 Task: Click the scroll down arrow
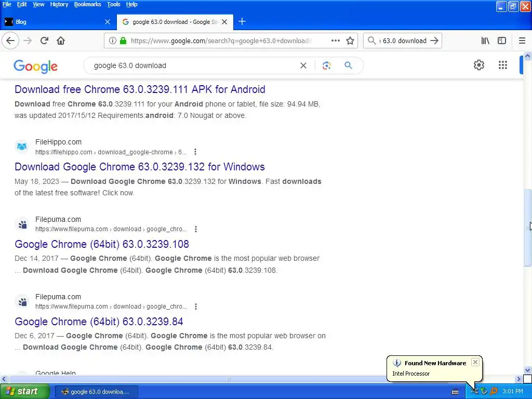527,370
